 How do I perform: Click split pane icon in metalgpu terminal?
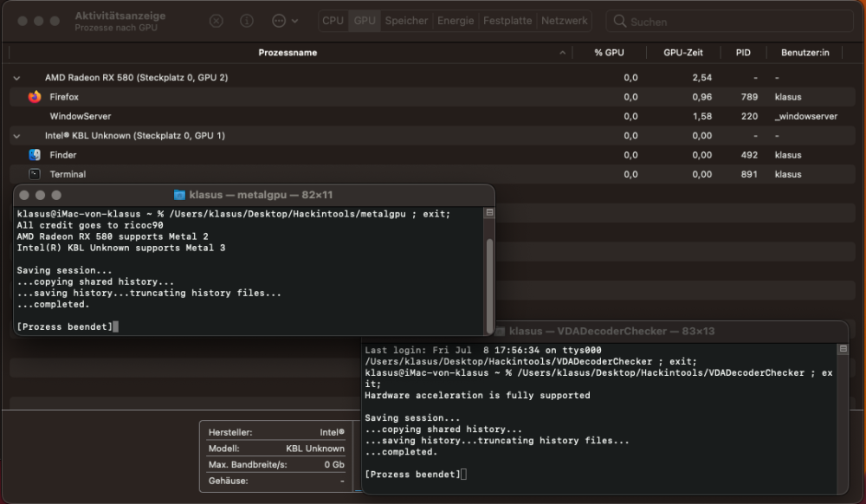[x=489, y=212]
